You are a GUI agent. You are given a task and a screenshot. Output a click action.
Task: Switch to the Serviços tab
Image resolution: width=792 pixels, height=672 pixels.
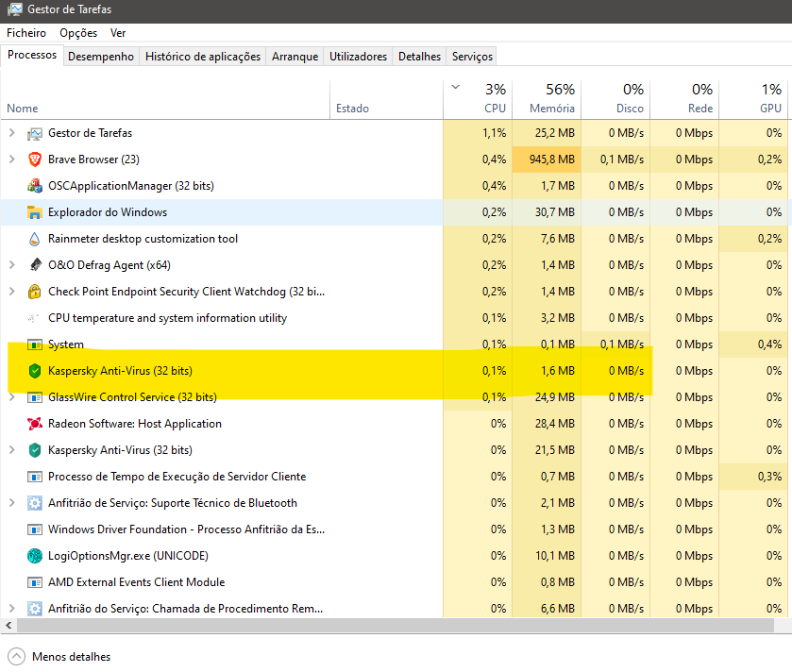click(472, 57)
